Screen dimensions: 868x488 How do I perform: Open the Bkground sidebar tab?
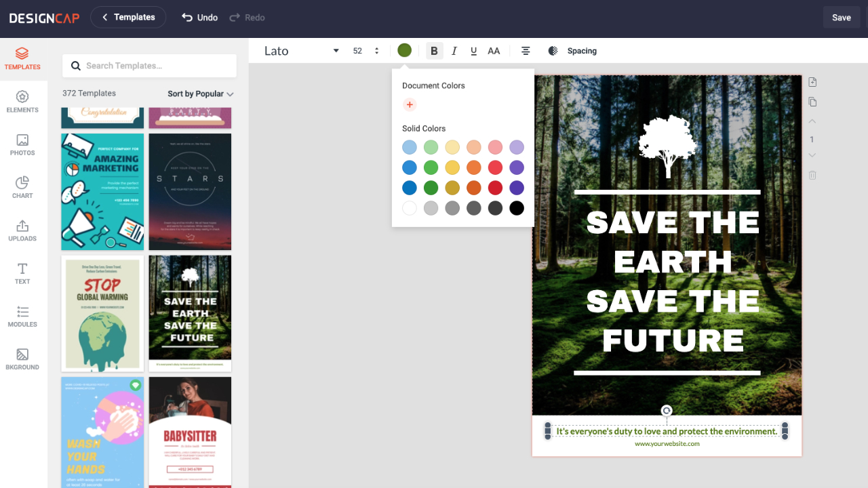[x=22, y=359]
